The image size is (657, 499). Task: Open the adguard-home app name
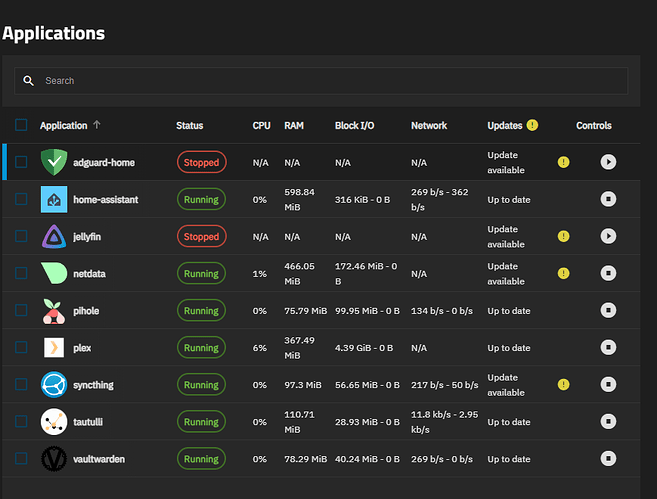click(x=104, y=163)
